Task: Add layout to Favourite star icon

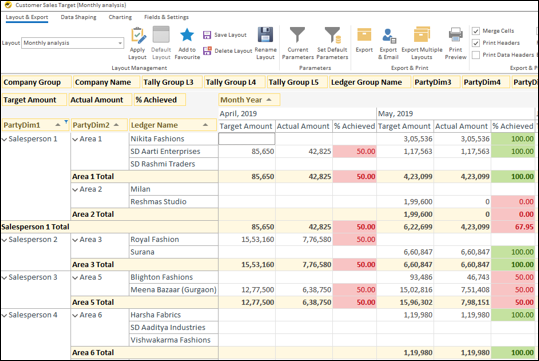Action: [x=187, y=35]
